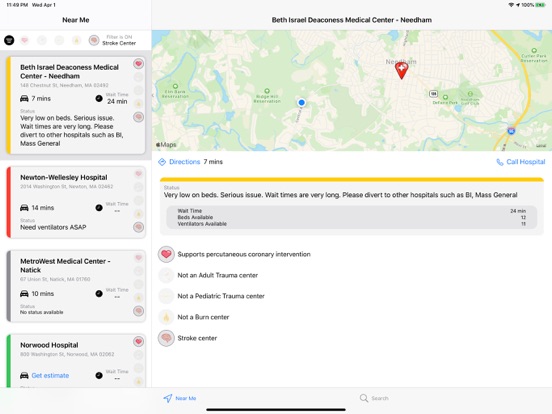The image size is (552, 414).
Task: Select the Newton-Wellesley Hospital card
Action: pyautogui.click(x=76, y=202)
